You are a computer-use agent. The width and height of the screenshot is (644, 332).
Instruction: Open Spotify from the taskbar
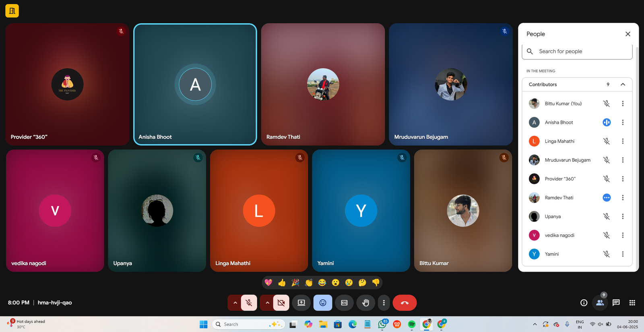tap(411, 324)
